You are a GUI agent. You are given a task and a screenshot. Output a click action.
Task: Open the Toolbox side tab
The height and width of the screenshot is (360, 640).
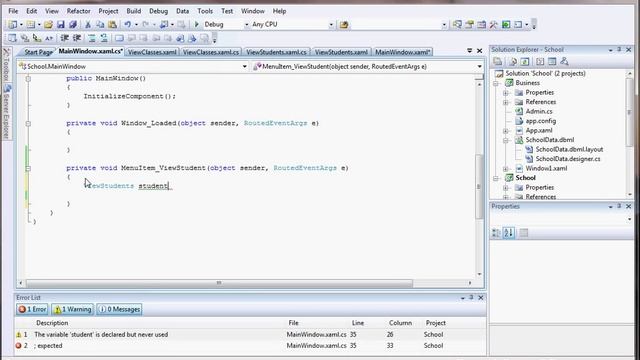pyautogui.click(x=7, y=64)
